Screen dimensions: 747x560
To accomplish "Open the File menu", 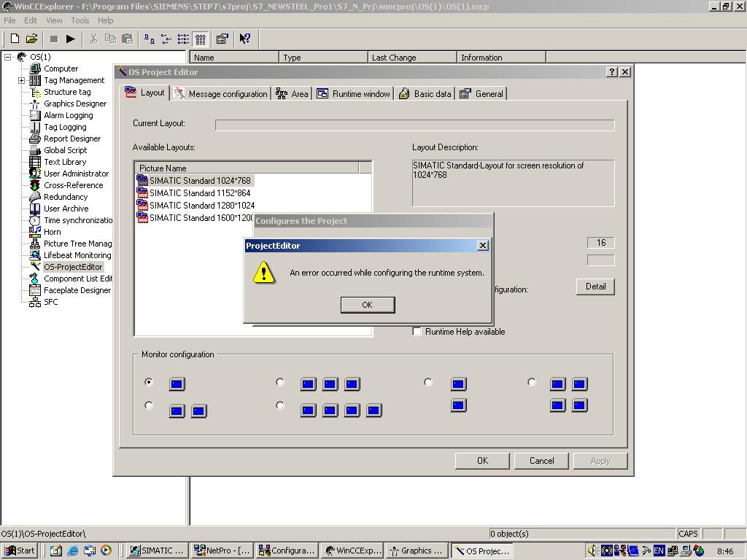I will pos(9,20).
